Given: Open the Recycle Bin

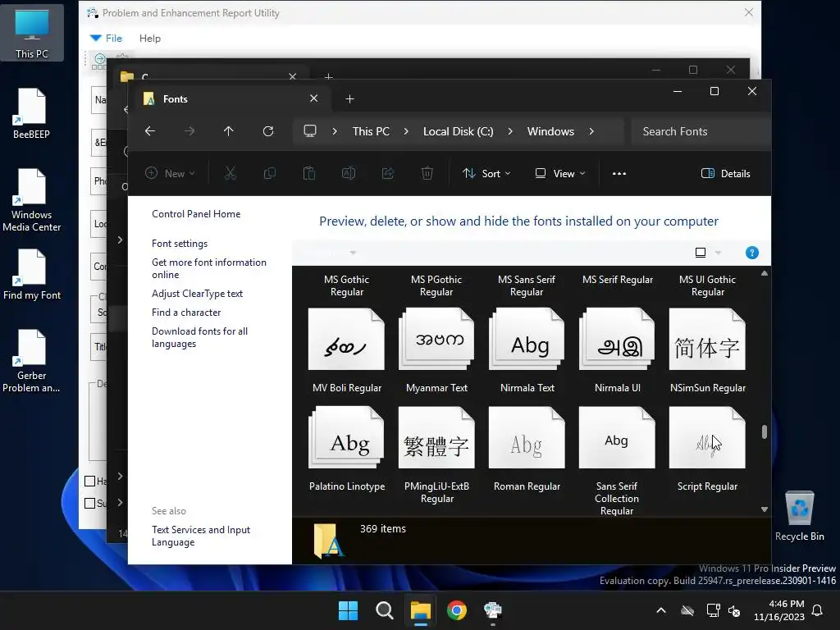Looking at the screenshot, I should click(799, 517).
